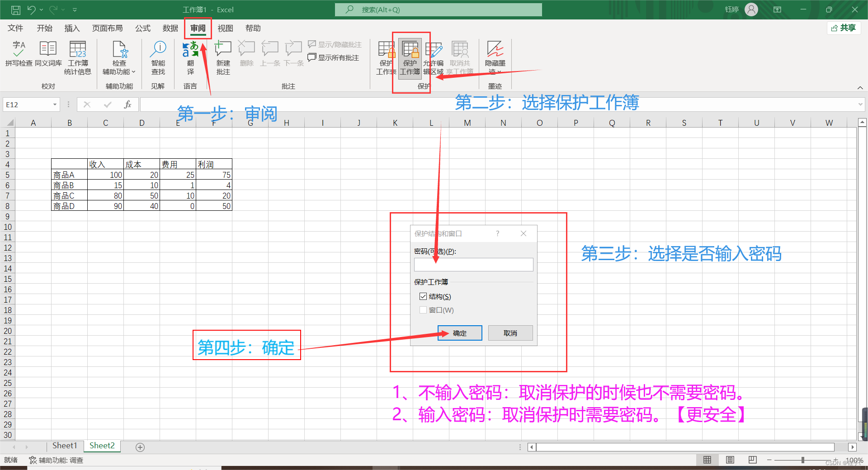Confirm with the 确定 button
The image size is (868, 470).
click(x=460, y=333)
